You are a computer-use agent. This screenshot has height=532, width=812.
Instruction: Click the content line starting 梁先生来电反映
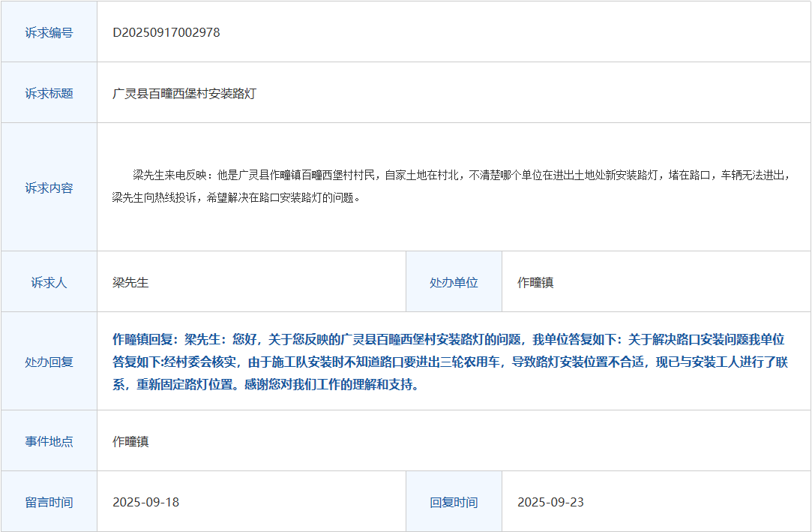(461, 176)
